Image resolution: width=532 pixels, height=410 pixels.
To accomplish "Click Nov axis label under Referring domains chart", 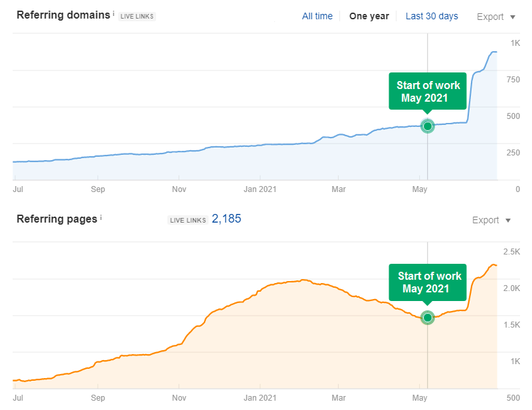I will [179, 189].
